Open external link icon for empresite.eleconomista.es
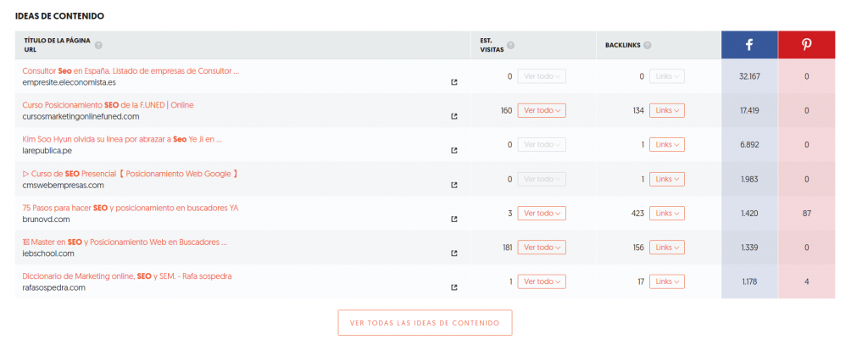The image size is (868, 345). click(454, 82)
